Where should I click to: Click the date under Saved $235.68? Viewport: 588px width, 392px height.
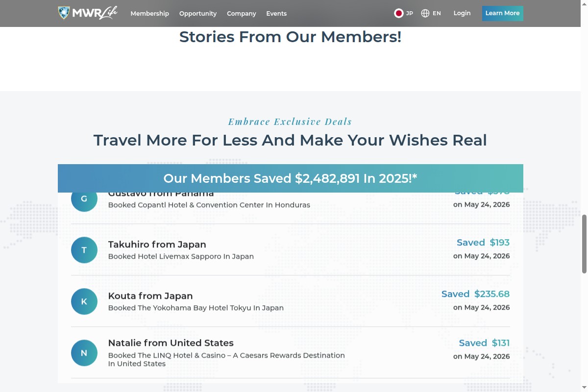click(481, 307)
